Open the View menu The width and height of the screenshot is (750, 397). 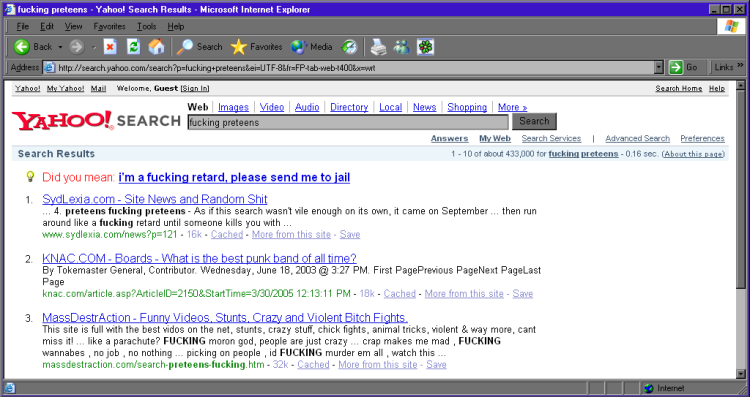pyautogui.click(x=74, y=26)
